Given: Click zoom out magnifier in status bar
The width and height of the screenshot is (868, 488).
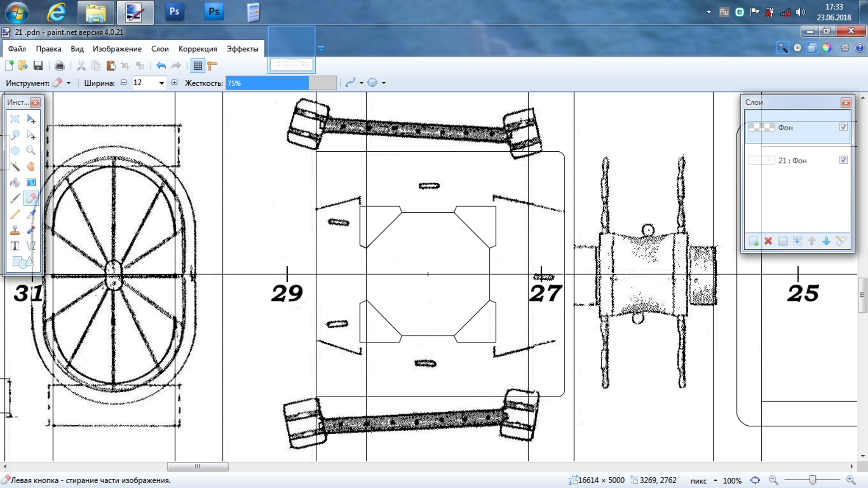Looking at the screenshot, I should (773, 480).
